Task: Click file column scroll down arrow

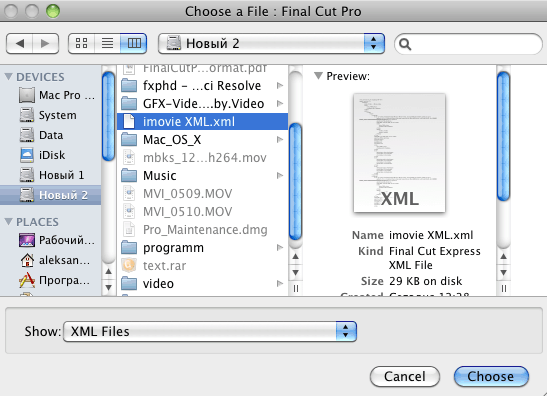Action: click(x=295, y=272)
